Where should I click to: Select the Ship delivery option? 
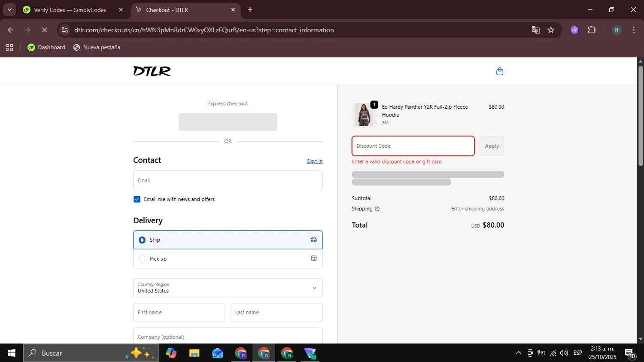coord(228,240)
